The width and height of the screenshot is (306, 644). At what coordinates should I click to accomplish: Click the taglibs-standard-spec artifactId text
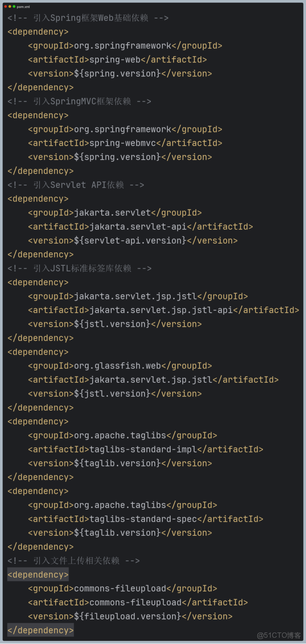[x=143, y=519]
